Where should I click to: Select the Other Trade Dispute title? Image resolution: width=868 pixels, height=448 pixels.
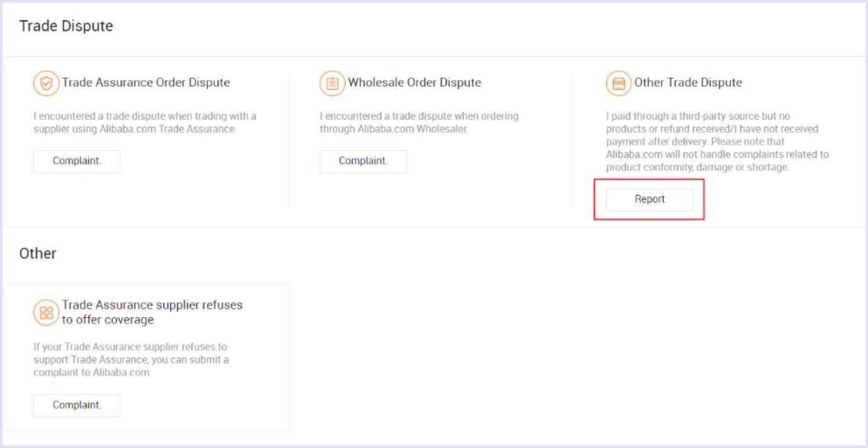[x=688, y=82]
